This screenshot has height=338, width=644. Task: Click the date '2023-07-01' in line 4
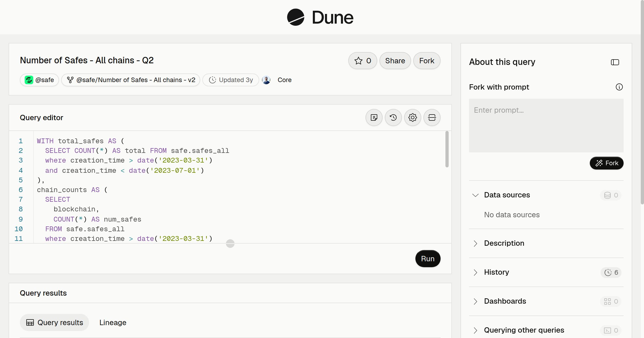[175, 171]
